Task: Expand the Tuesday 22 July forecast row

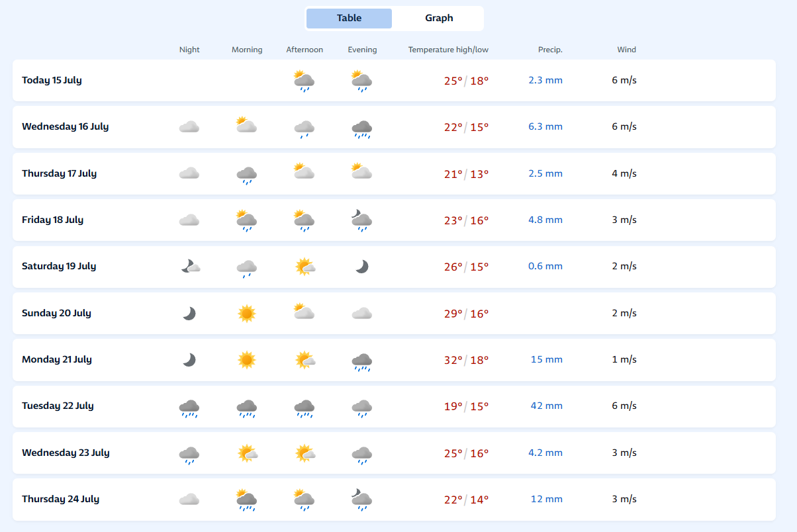Action: tap(58, 406)
